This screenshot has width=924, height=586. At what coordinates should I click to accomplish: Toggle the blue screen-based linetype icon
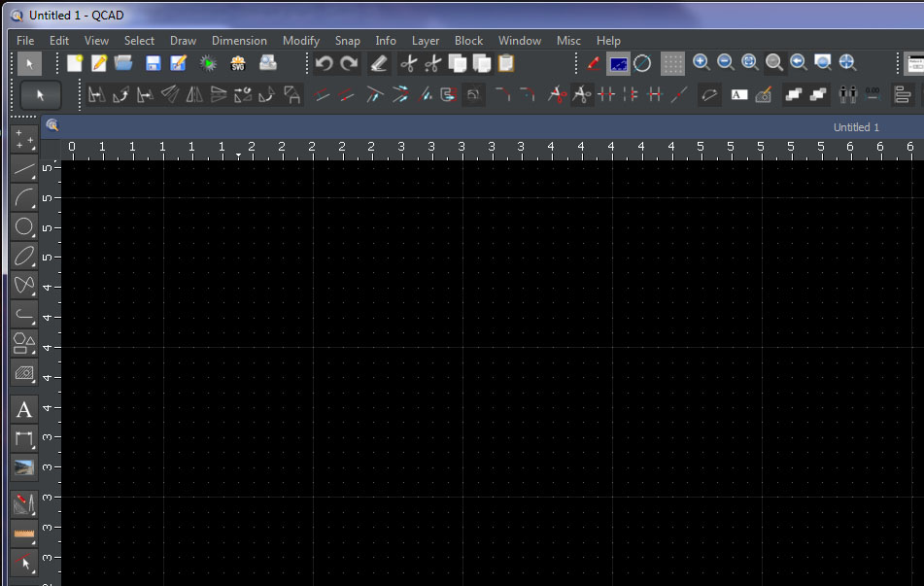(618, 64)
